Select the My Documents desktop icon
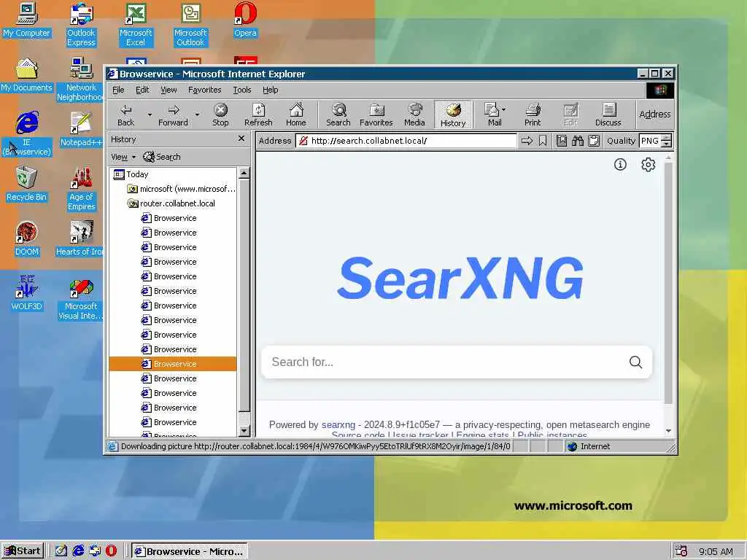 point(26,75)
